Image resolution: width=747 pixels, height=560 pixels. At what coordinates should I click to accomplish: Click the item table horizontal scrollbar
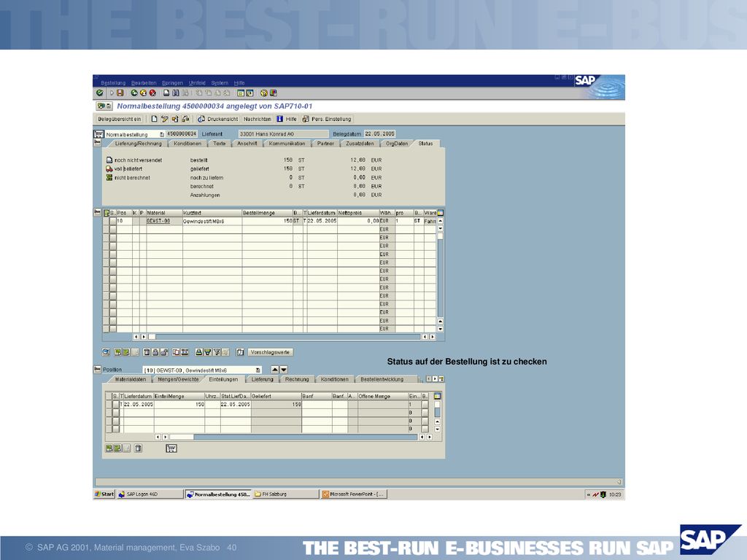click(x=285, y=337)
